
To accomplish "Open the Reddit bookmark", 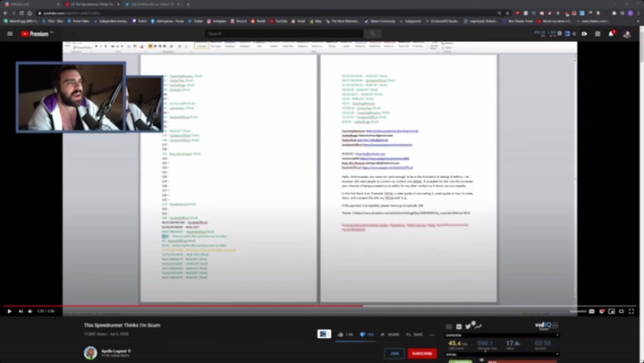I will (258, 21).
